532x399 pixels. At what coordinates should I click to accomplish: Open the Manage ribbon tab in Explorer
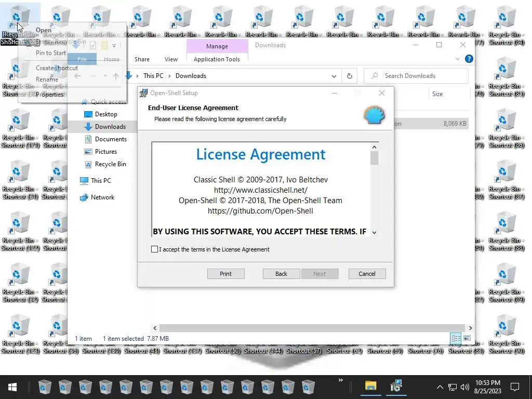point(217,46)
